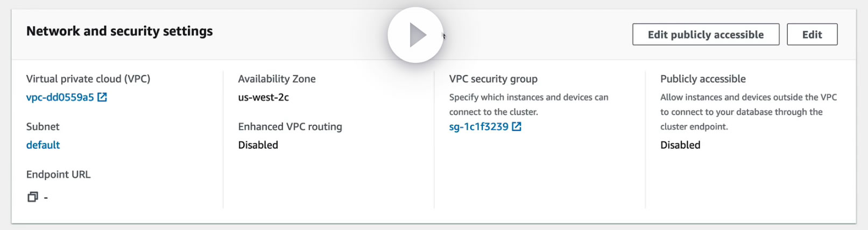Open the external link icon beside vpc-dd0559a5

tap(102, 97)
